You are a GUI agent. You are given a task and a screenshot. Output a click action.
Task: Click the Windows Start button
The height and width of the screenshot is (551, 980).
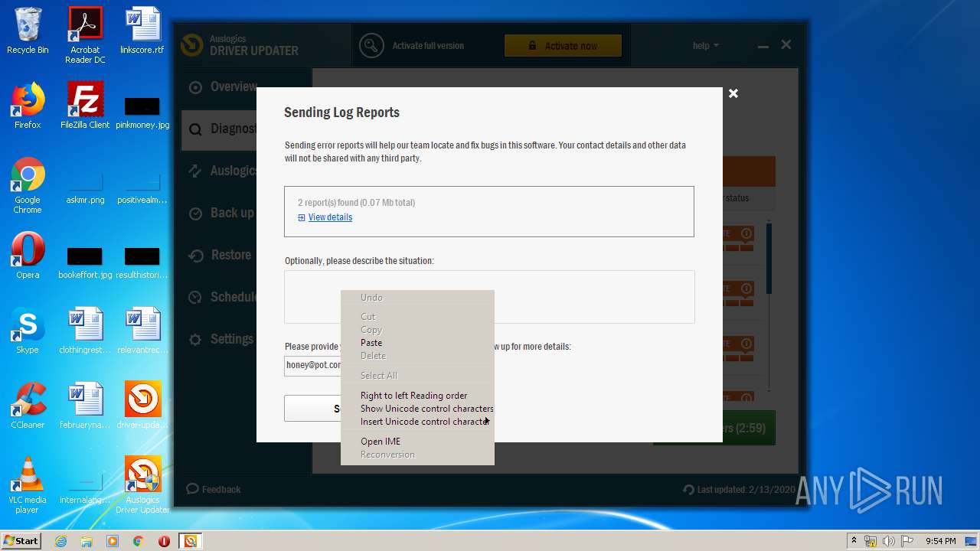pyautogui.click(x=21, y=541)
